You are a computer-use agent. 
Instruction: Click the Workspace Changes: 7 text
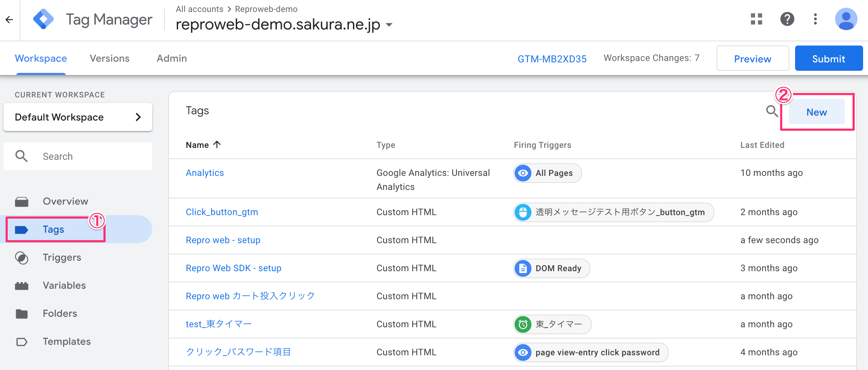pos(651,58)
